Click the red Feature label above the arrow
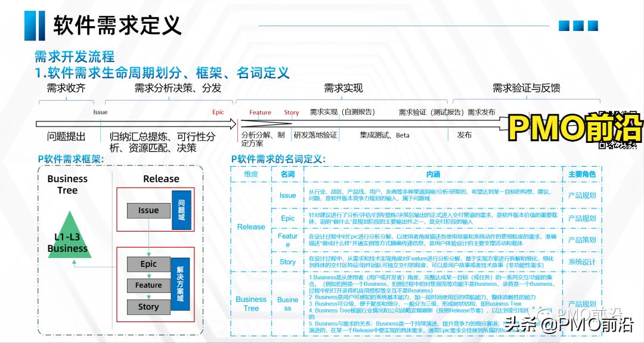The height and width of the screenshot is (343, 644). point(260,112)
